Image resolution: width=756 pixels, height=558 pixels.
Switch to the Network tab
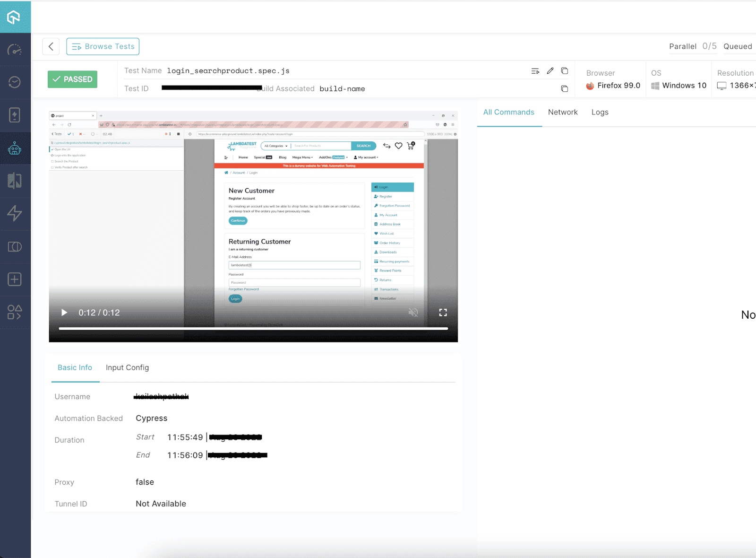563,112
